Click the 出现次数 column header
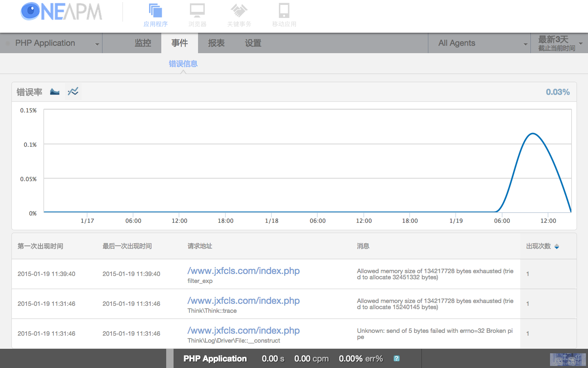The height and width of the screenshot is (368, 588). (x=538, y=246)
